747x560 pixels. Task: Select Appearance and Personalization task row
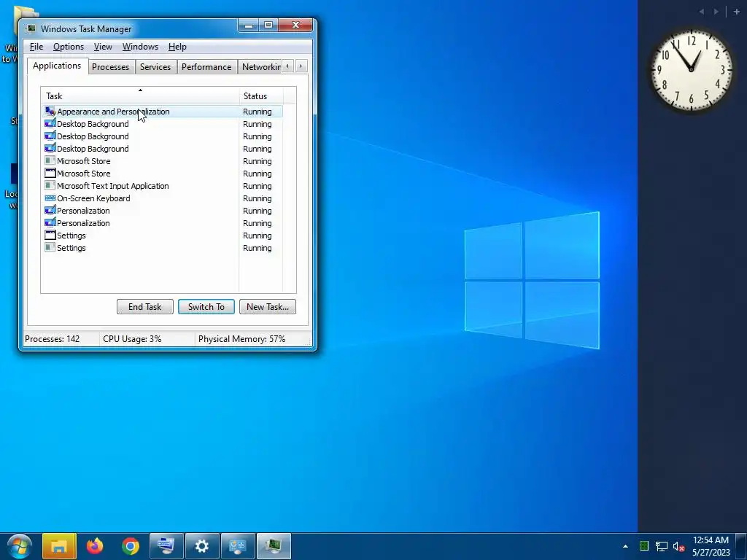pos(162,112)
